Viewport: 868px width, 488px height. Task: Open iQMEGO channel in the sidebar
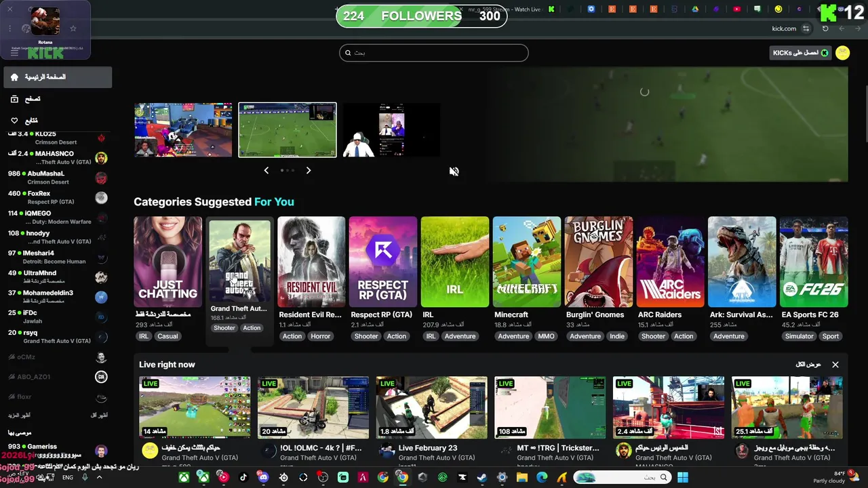[x=57, y=218]
